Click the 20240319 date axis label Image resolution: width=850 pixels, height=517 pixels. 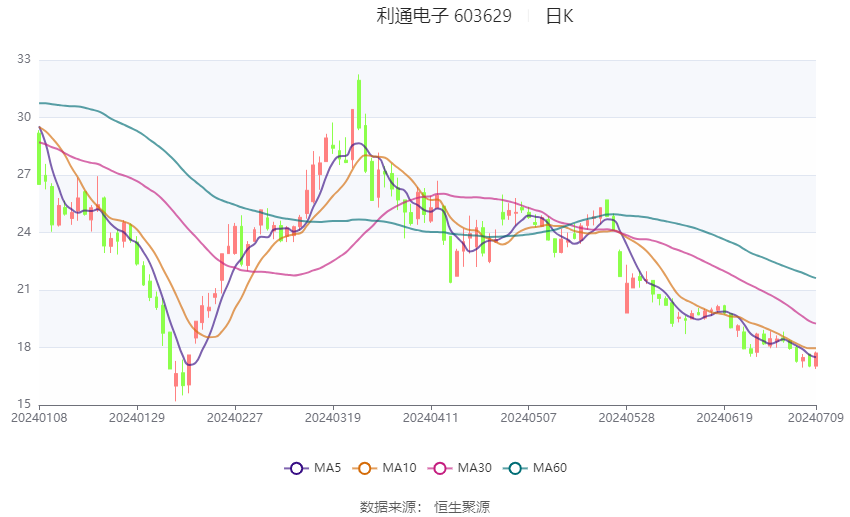point(333,418)
